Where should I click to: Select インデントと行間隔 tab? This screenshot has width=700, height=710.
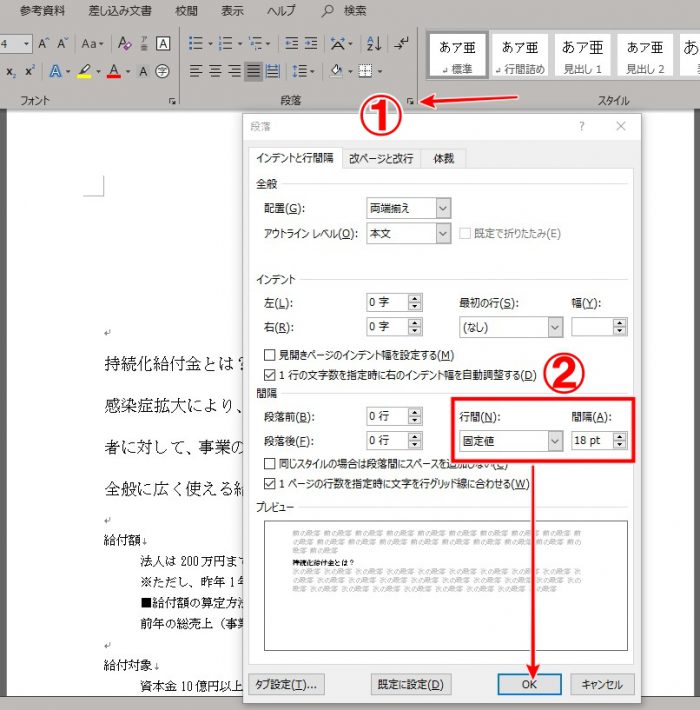(x=295, y=158)
